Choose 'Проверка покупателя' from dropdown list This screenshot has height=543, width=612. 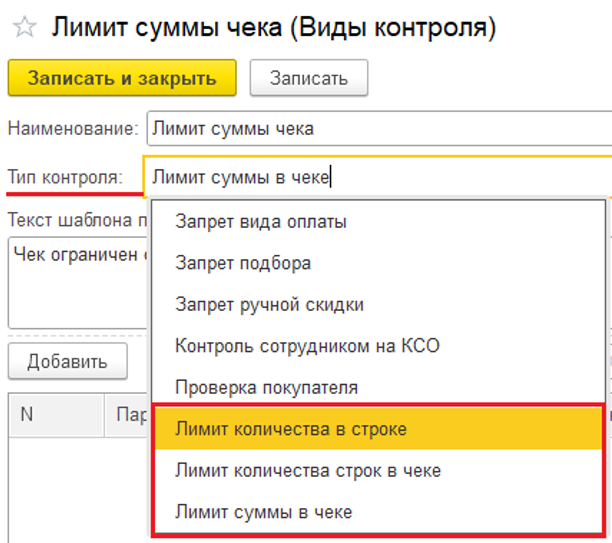coord(266,387)
